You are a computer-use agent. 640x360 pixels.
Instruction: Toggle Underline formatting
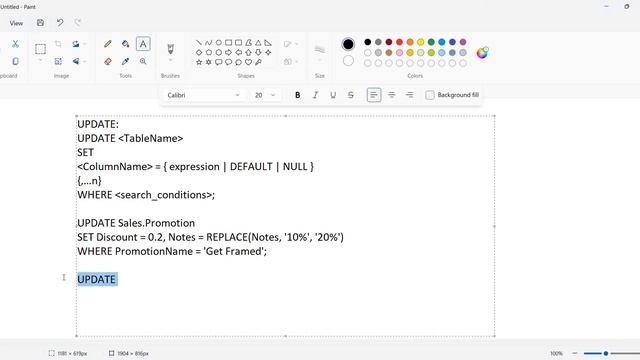[x=333, y=95]
